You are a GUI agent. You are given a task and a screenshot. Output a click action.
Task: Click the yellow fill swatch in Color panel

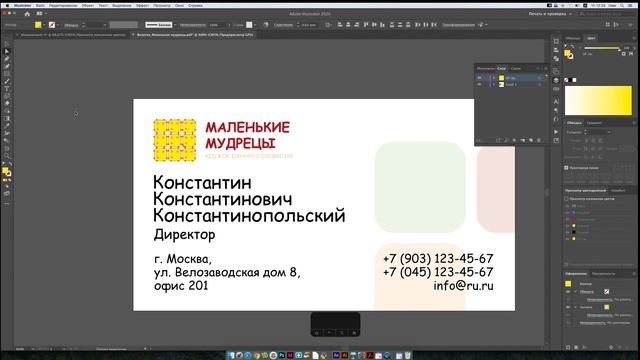tap(567, 53)
